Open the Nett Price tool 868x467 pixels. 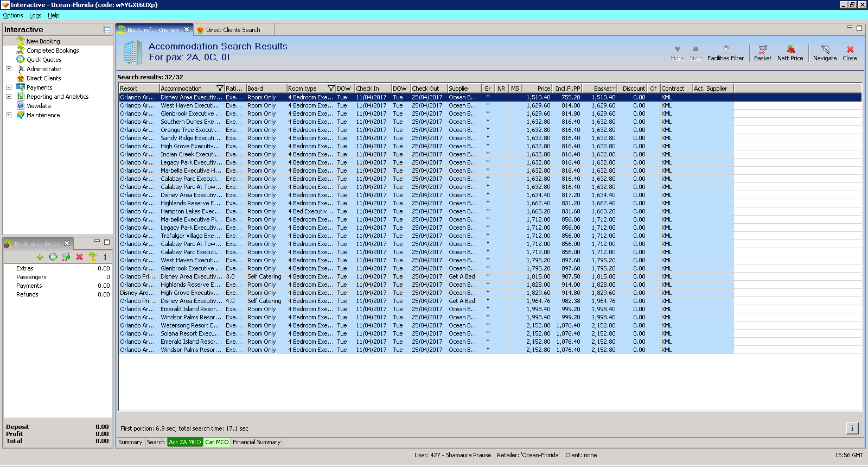[790, 49]
